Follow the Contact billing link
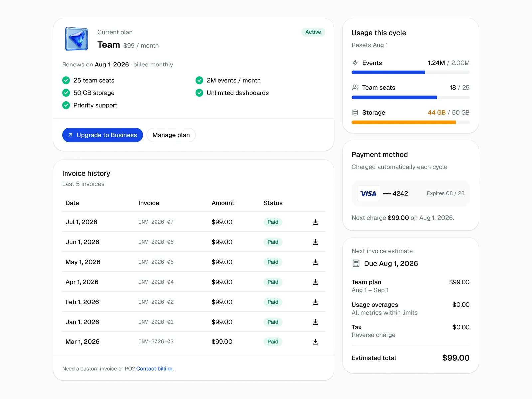Image resolution: width=532 pixels, height=399 pixels. [154, 369]
